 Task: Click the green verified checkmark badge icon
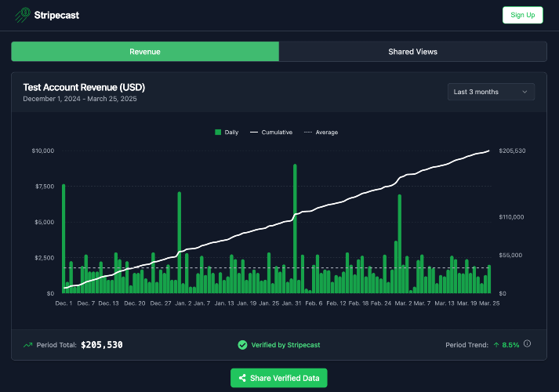[242, 345]
